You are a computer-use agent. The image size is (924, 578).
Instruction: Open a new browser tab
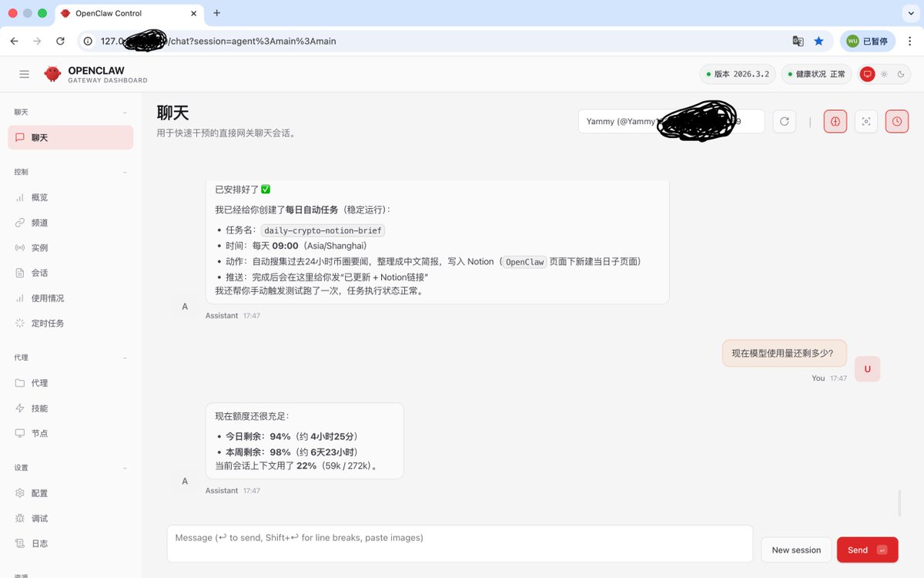217,13
